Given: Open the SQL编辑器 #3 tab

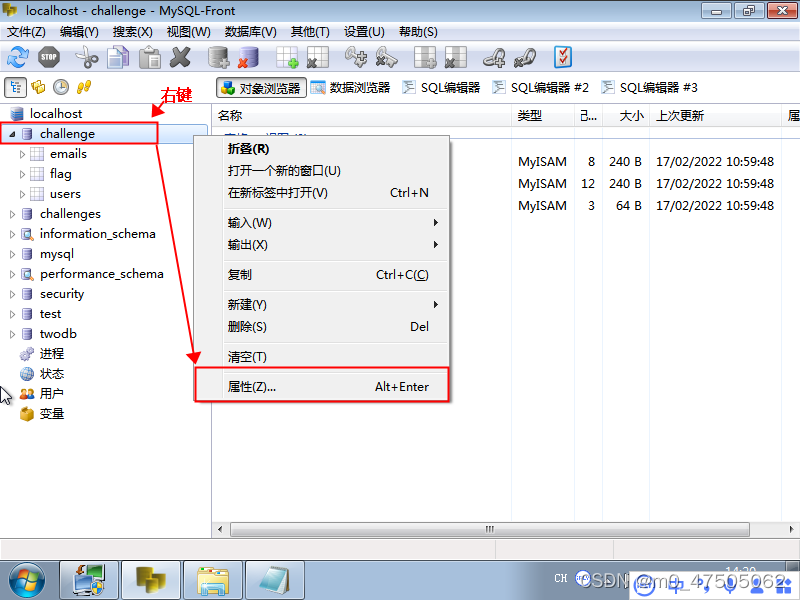Looking at the screenshot, I should [649, 88].
